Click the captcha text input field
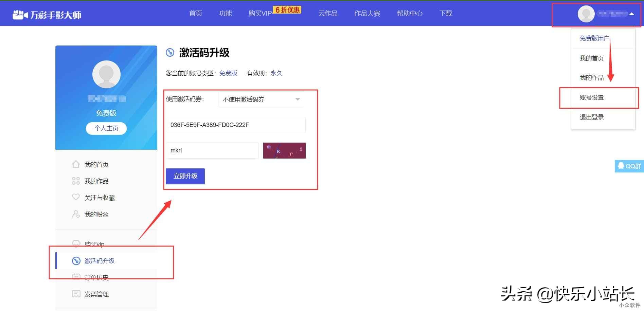The image size is (644, 311). [212, 150]
